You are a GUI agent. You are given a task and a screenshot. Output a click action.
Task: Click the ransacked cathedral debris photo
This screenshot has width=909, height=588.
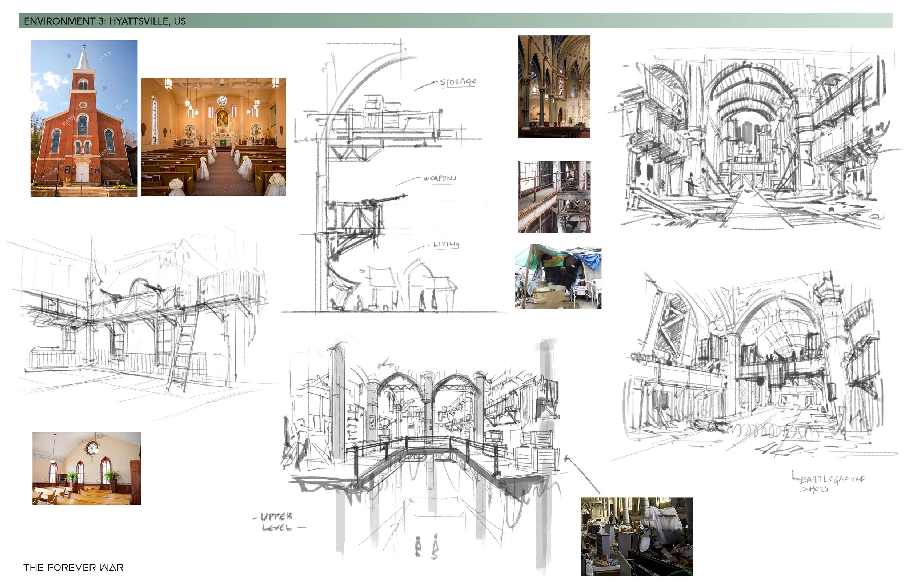coord(637,536)
